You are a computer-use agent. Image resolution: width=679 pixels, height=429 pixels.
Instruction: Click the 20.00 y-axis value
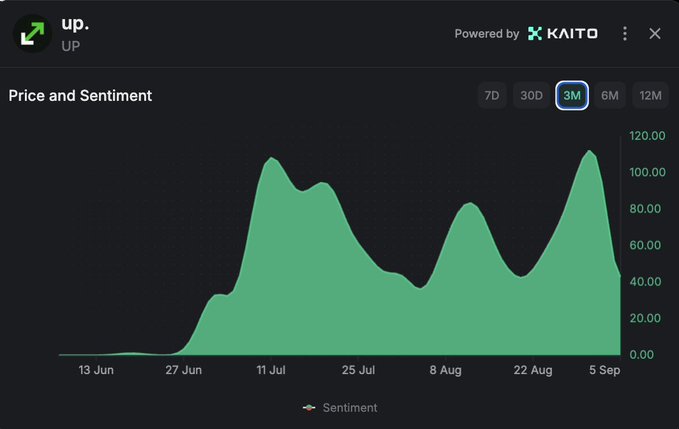(x=645, y=318)
